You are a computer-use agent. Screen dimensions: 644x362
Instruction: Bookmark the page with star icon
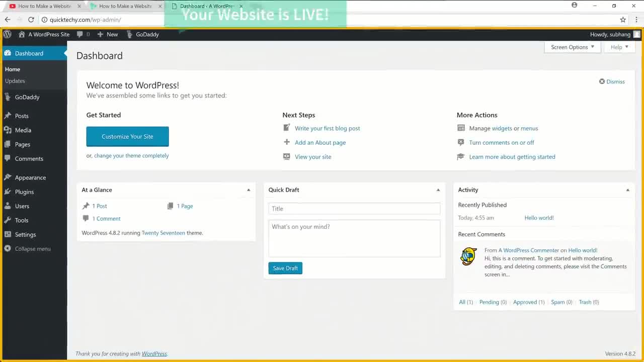click(x=623, y=20)
